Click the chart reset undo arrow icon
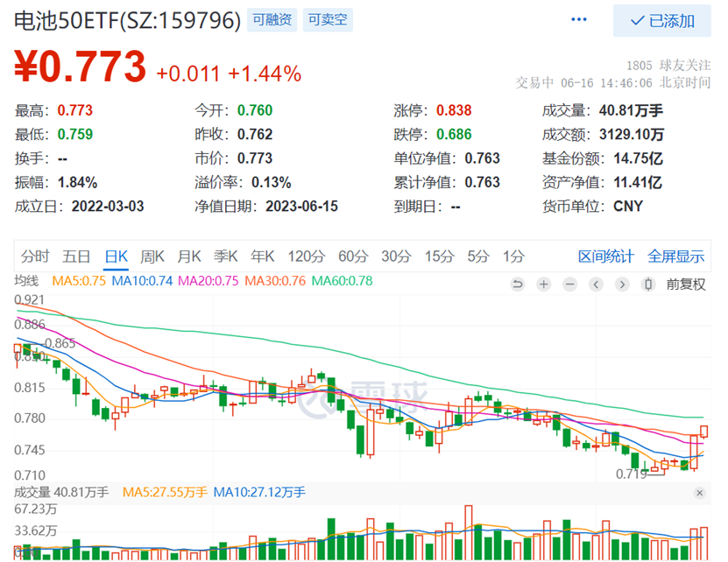This screenshot has height=562, width=728. [x=517, y=284]
